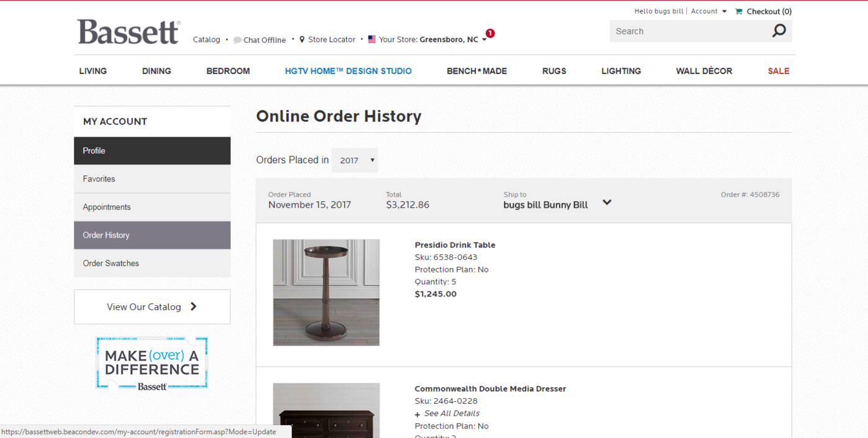The width and height of the screenshot is (868, 438).
Task: Open the Orders Placed in year dropdown
Action: coord(355,160)
